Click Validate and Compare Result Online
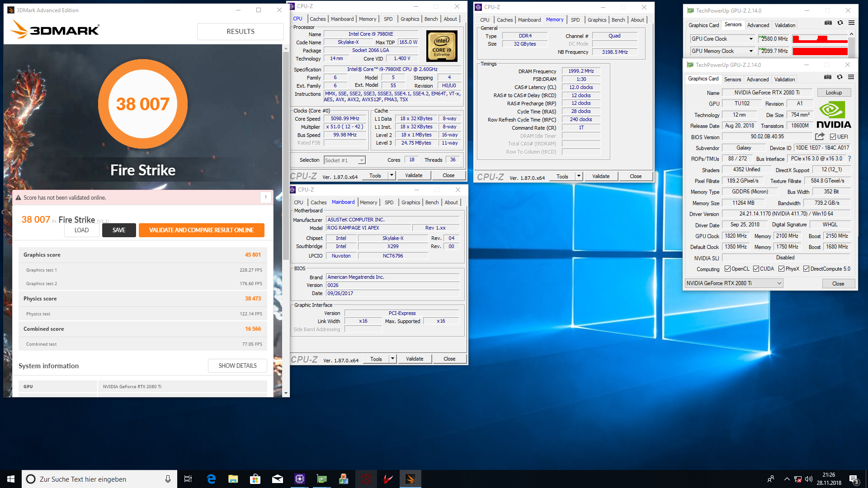868x488 pixels. coord(201,230)
